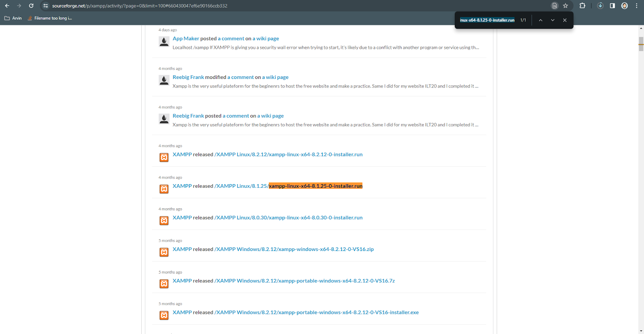Open the Chrome three-dot menu
This screenshot has width=644, height=334.
tap(636, 6)
